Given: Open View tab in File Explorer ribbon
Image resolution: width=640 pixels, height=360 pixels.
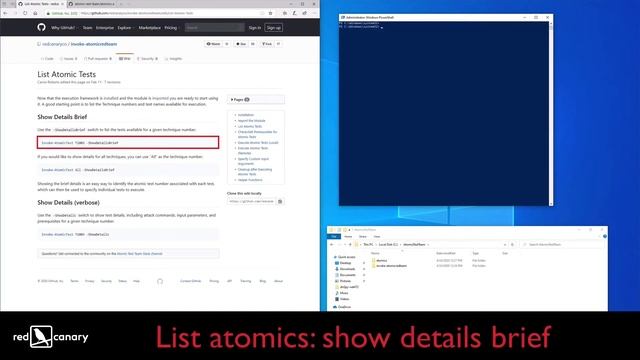Looking at the screenshot, I should coord(377,236).
